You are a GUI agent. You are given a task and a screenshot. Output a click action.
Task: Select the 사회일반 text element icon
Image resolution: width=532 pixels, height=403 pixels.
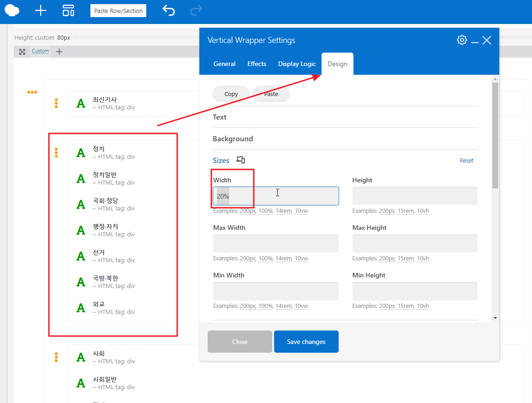point(81,383)
